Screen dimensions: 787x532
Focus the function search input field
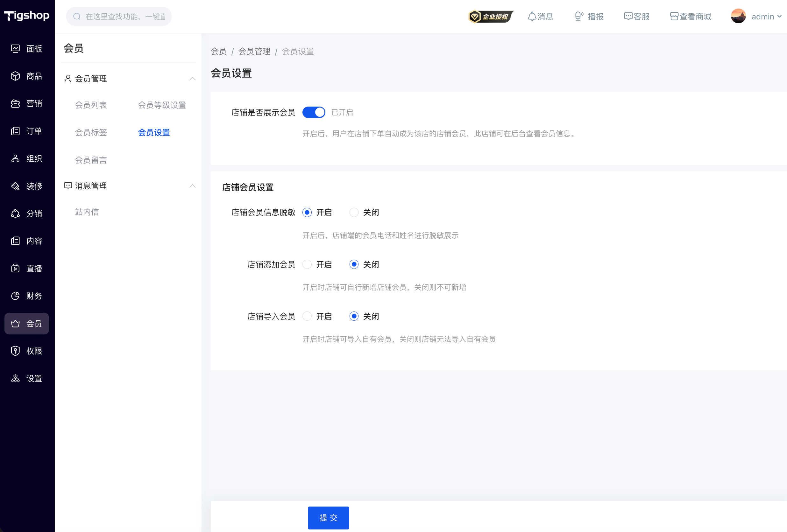pyautogui.click(x=119, y=16)
